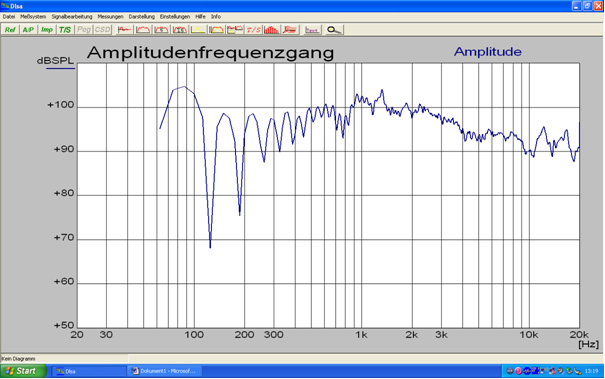This screenshot has width=605, height=379.
Task: Open the Einstellungen menu
Action: pos(175,17)
